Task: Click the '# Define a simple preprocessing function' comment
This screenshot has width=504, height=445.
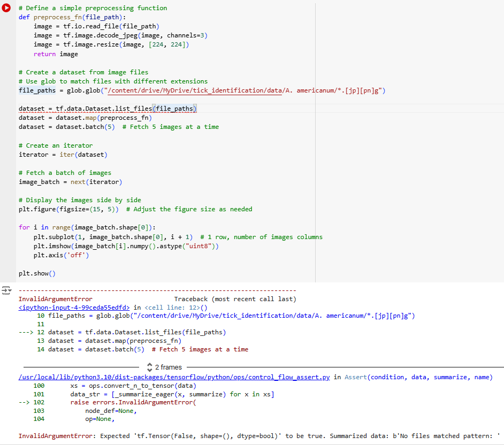Action: 93,8
